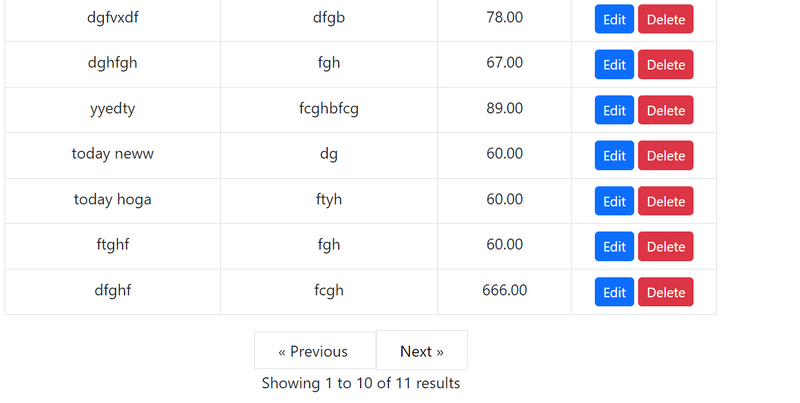Delete the ftghf row
The width and height of the screenshot is (800, 403).
665,247
